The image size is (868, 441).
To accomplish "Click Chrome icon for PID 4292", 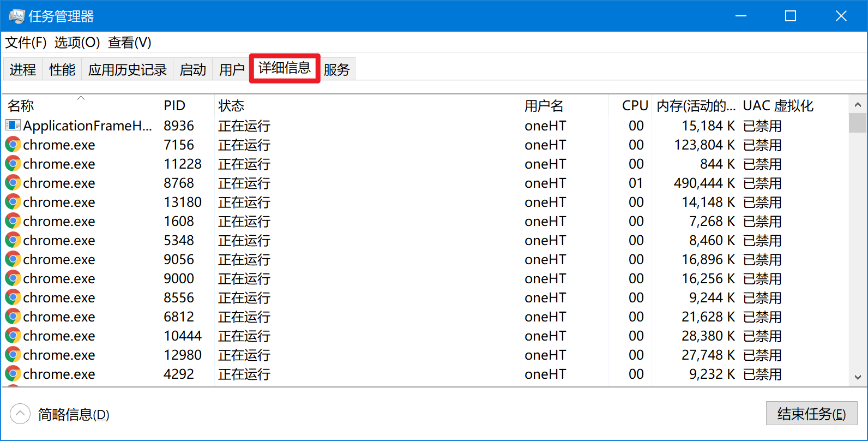I will tap(13, 374).
